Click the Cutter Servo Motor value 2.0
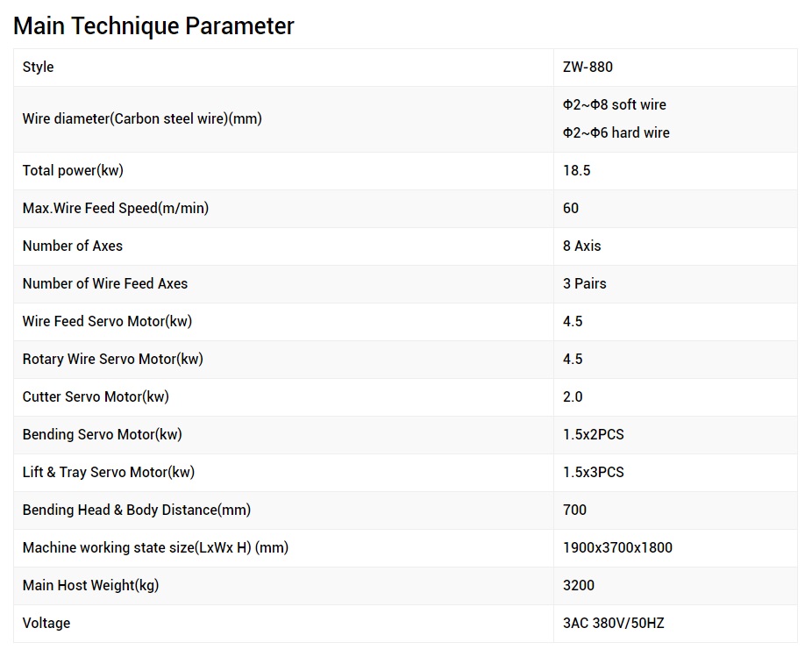The height and width of the screenshot is (671, 812). 573,397
